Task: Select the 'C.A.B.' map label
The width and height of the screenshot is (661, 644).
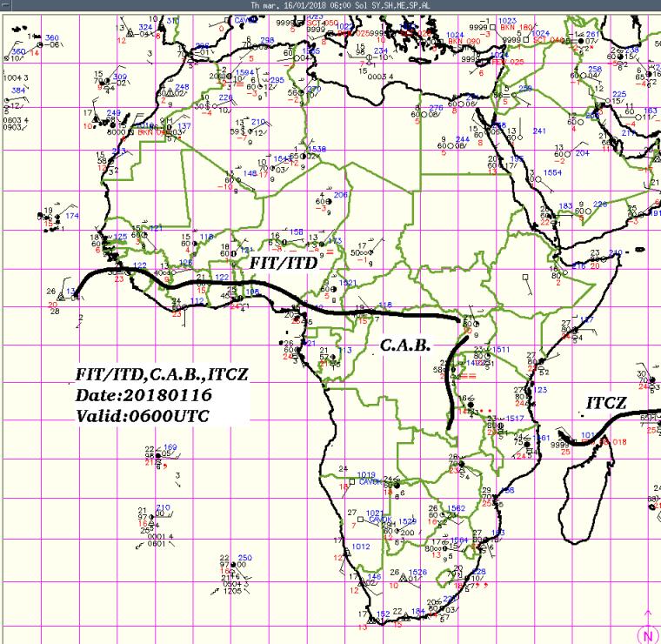Action: [x=405, y=345]
